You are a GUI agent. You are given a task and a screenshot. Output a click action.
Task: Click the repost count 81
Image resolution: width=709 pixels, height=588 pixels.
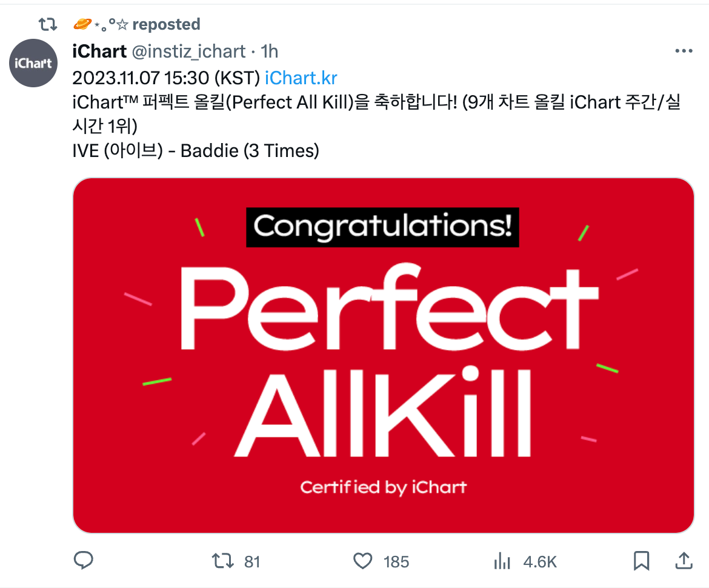[252, 562]
